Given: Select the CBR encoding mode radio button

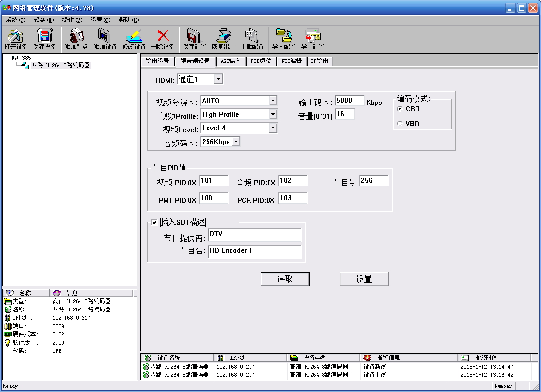Looking at the screenshot, I should tap(400, 109).
